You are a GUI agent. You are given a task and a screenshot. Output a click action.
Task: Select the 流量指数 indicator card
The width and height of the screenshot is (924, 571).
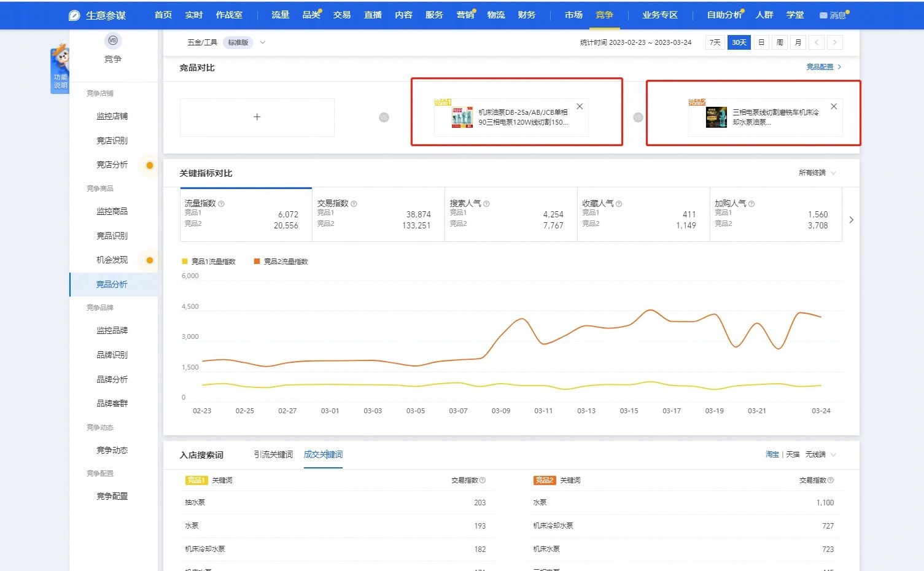(246, 214)
